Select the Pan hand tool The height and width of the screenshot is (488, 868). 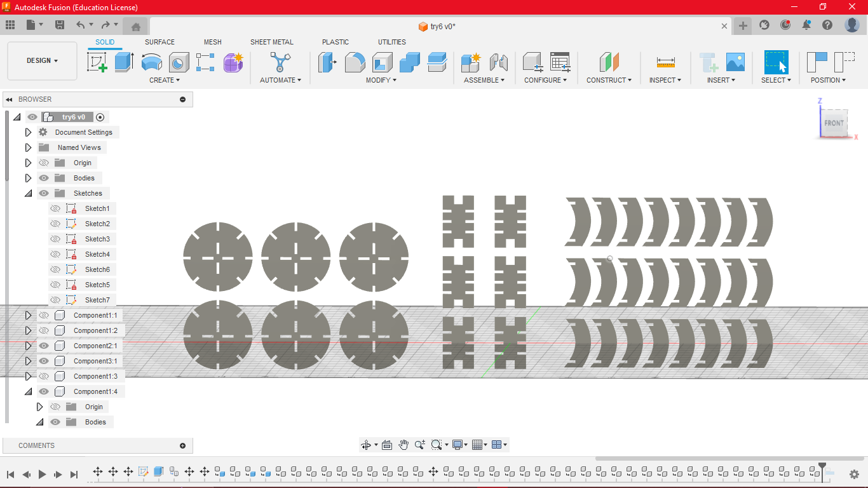pyautogui.click(x=403, y=445)
